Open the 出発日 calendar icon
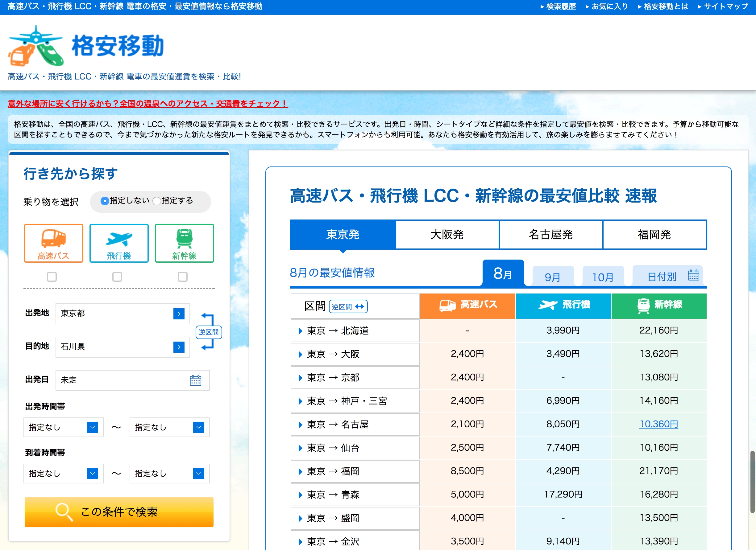 (x=195, y=380)
